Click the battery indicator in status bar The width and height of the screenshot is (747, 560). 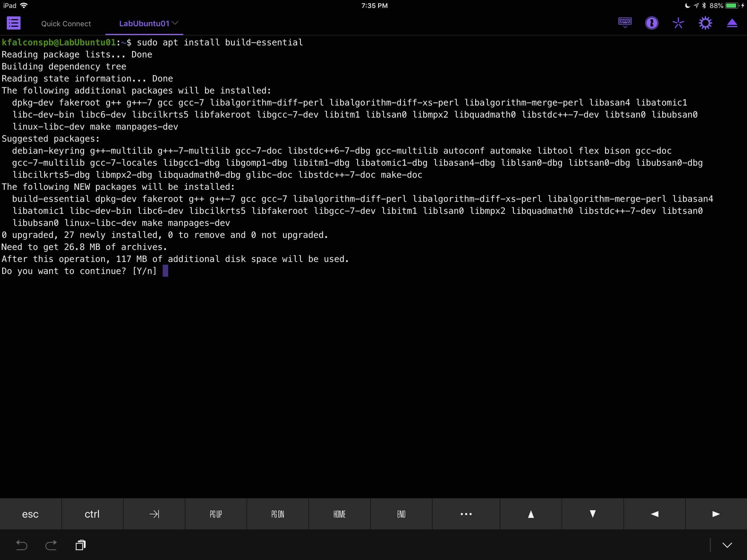pos(732,5)
